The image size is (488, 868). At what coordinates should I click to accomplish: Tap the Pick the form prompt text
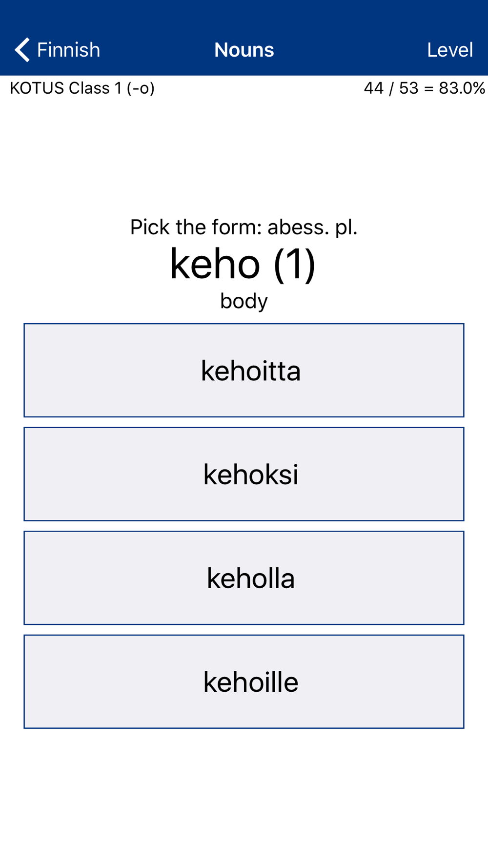[x=196, y=227]
